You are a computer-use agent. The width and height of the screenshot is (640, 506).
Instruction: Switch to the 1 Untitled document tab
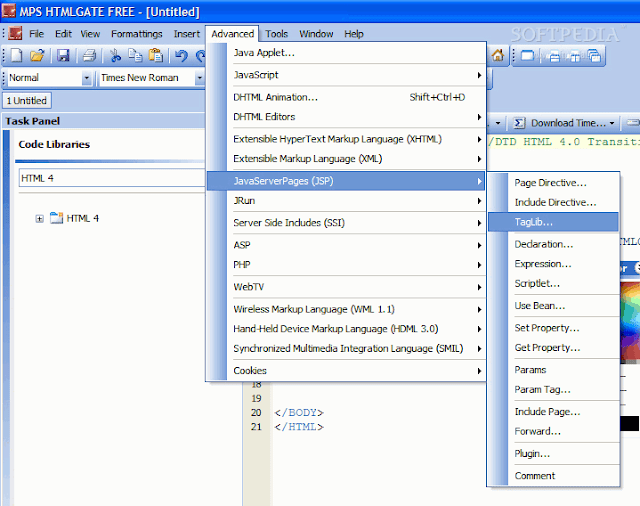27,101
